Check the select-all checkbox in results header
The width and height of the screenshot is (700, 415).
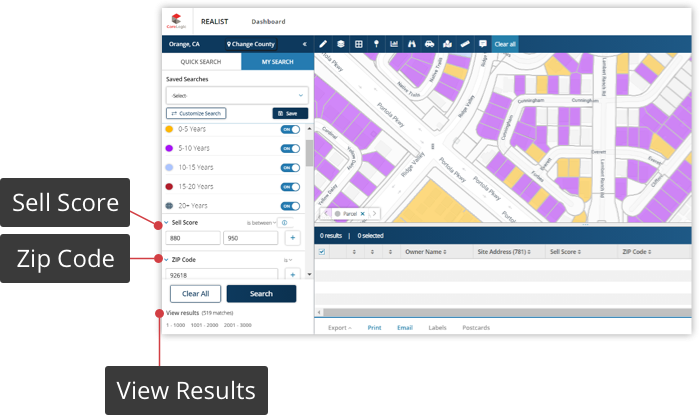321,252
